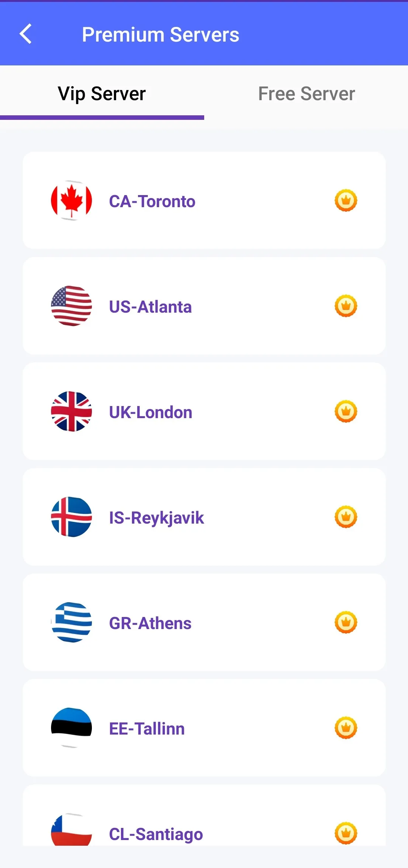Screen dimensions: 408x868
Task: Select the EE-Tallinn server name
Action: (x=147, y=728)
